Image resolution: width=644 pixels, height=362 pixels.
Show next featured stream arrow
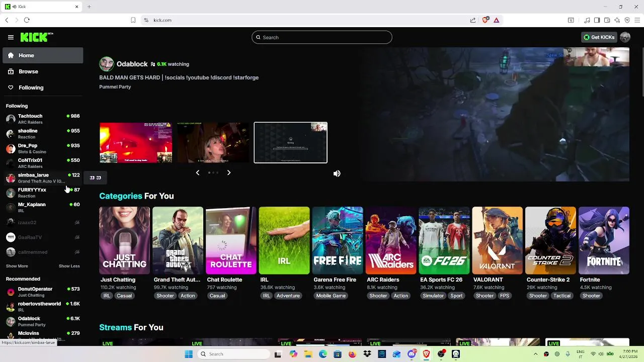(228, 172)
